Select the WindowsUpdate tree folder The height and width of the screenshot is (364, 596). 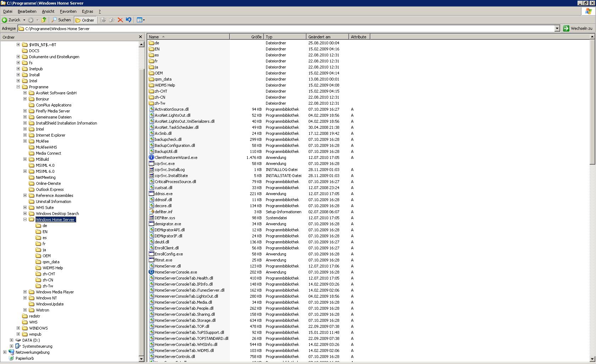tap(50, 304)
